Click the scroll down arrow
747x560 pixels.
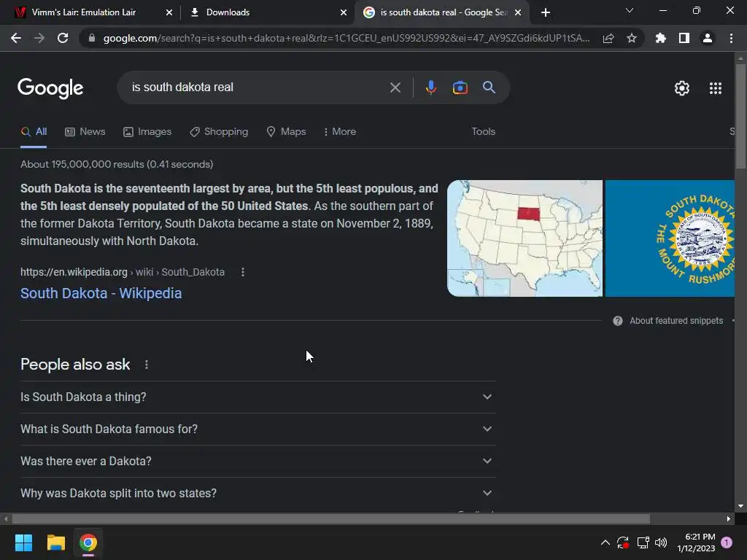tap(740, 506)
